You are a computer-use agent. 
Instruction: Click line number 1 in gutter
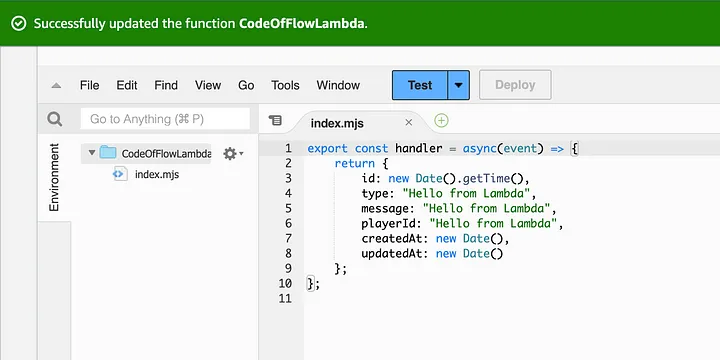point(288,148)
